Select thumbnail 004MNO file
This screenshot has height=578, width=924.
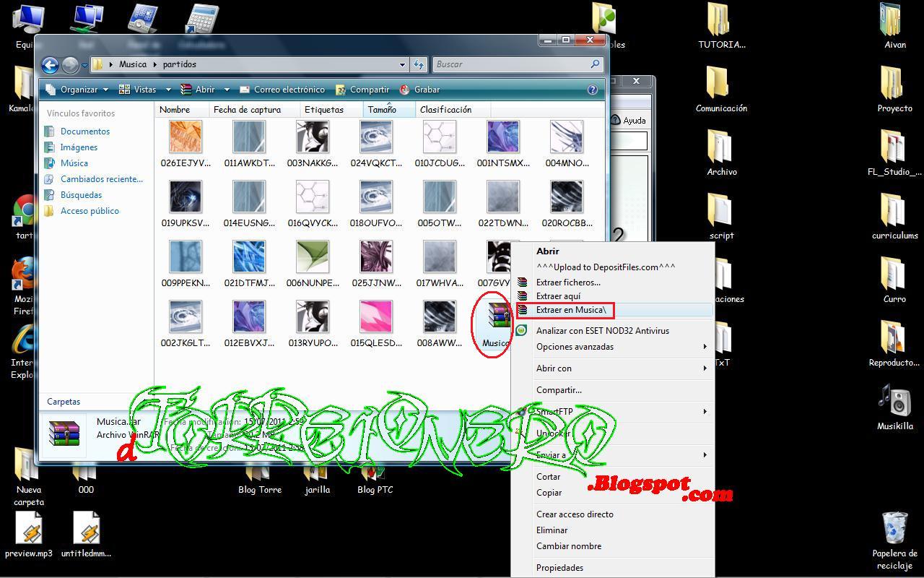567,143
